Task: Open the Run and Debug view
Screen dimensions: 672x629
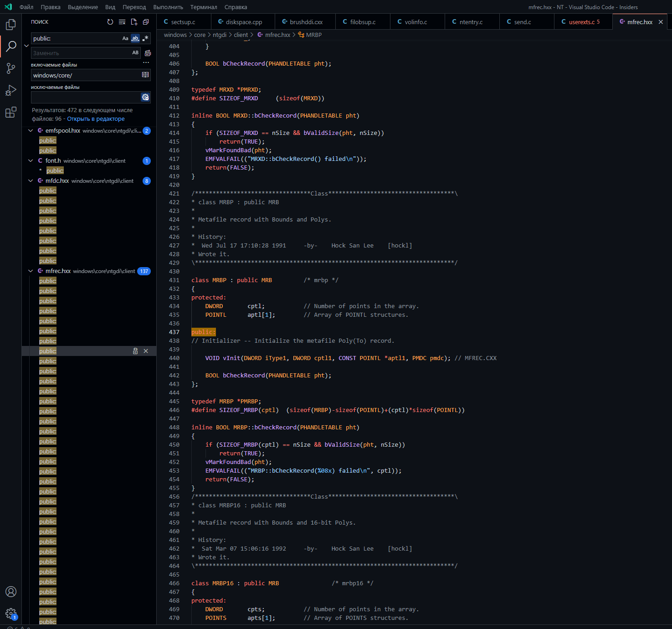Action: point(11,90)
